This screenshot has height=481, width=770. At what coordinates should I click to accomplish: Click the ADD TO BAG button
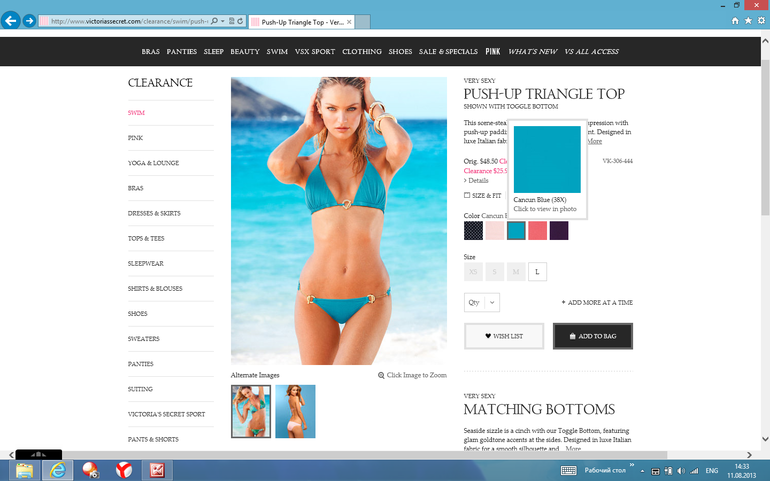593,336
